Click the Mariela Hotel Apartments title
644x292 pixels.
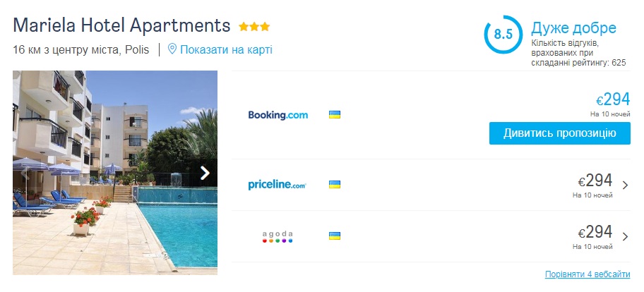pos(121,25)
